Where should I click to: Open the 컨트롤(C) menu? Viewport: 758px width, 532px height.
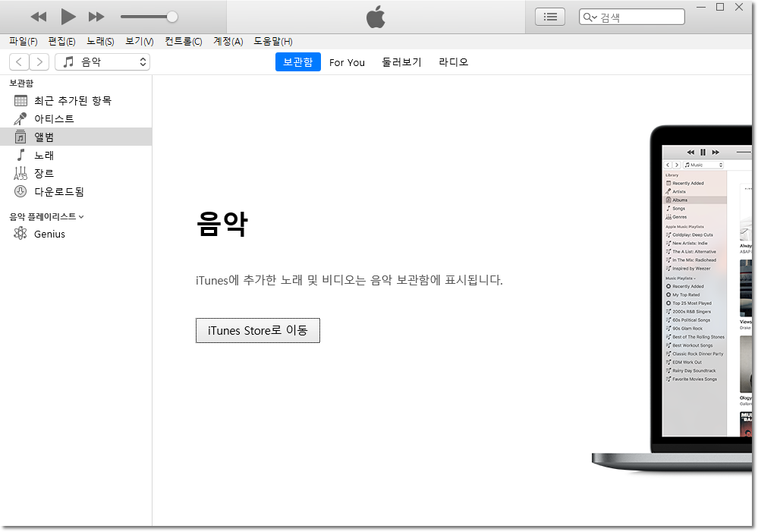[x=183, y=42]
